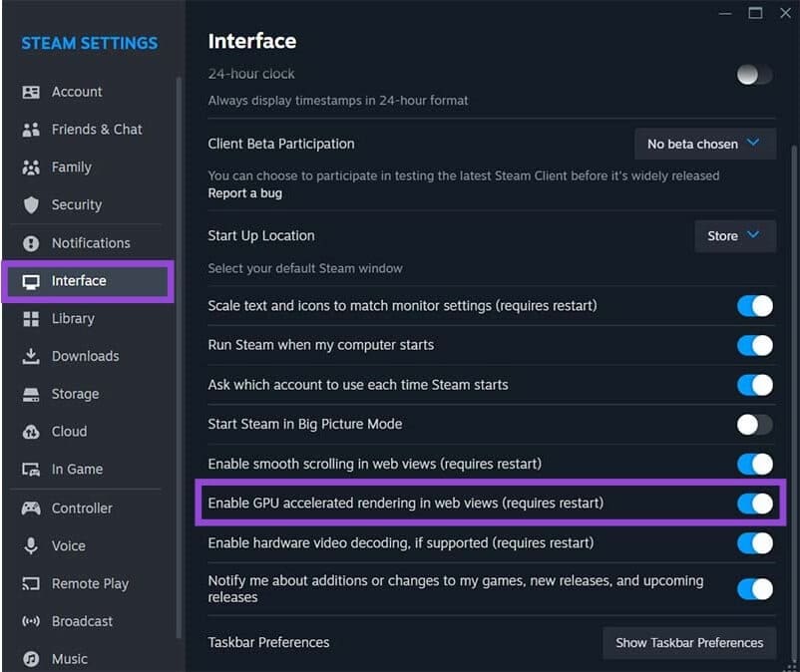Open Broadcast via the signal icon

31,621
